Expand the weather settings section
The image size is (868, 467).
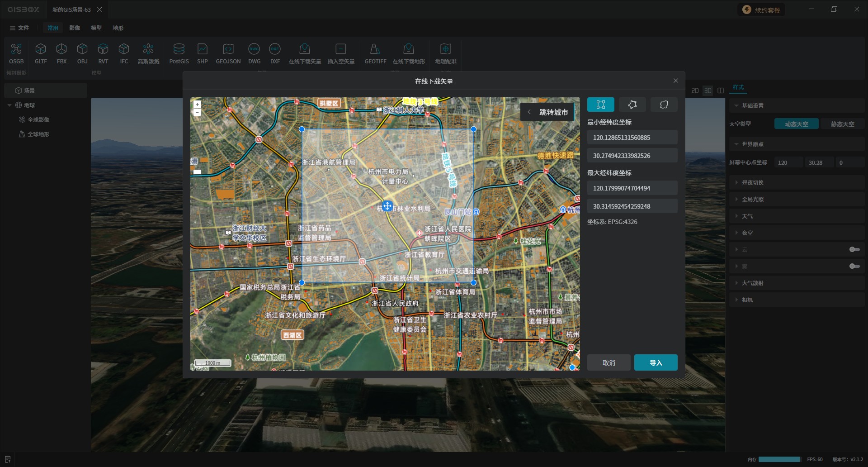[747, 216]
